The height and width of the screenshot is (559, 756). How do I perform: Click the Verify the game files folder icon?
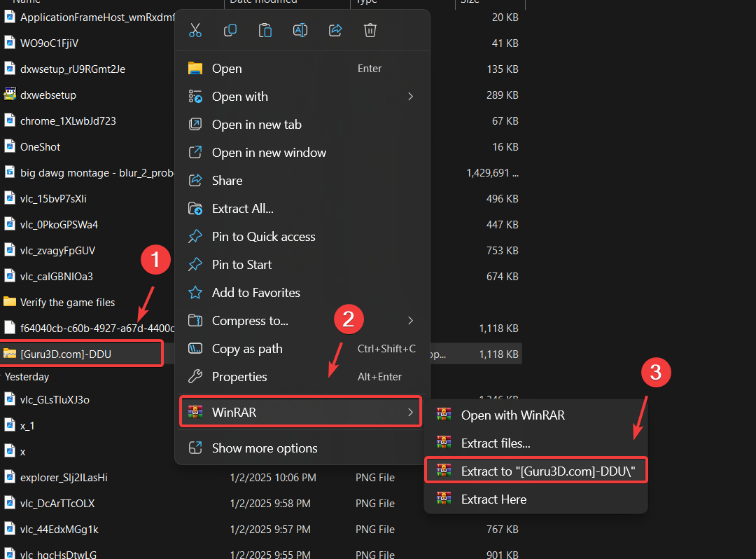coord(10,302)
